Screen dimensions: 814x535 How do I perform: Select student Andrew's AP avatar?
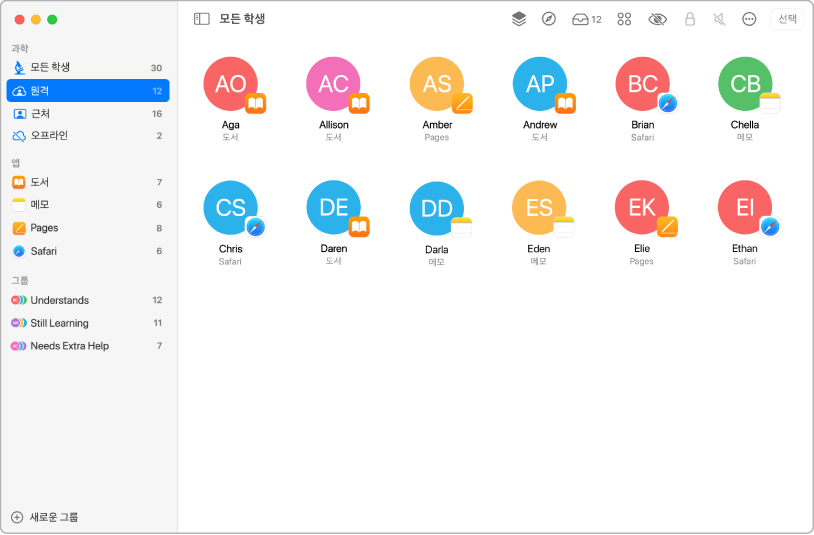click(539, 84)
